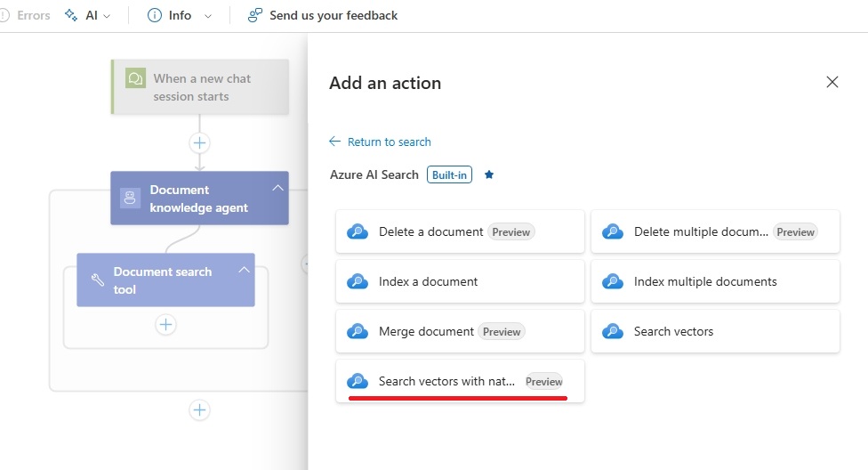Click the Search vectors cloud icon
Screen dimensions: 868x470
[x=613, y=331]
